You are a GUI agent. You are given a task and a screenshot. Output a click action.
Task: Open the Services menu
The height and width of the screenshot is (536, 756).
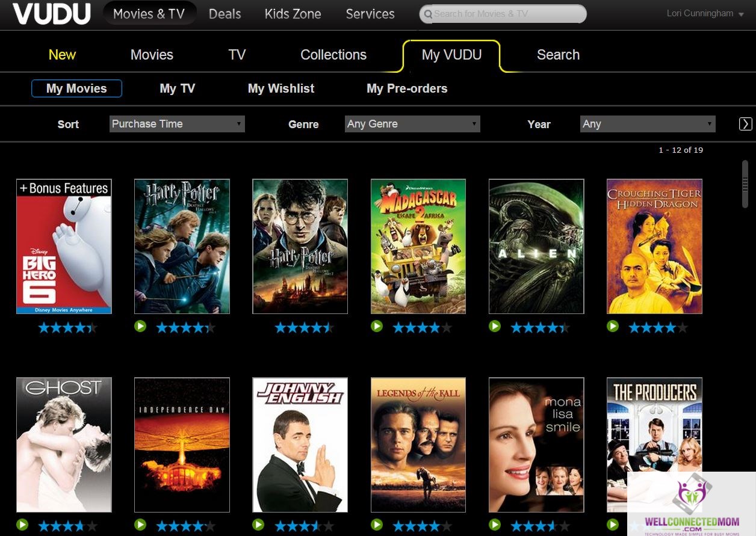(370, 13)
